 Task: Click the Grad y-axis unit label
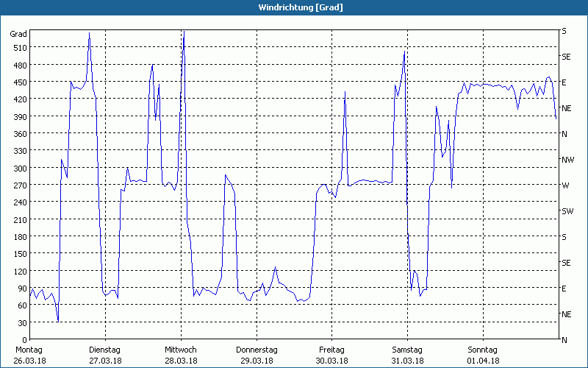(18, 34)
